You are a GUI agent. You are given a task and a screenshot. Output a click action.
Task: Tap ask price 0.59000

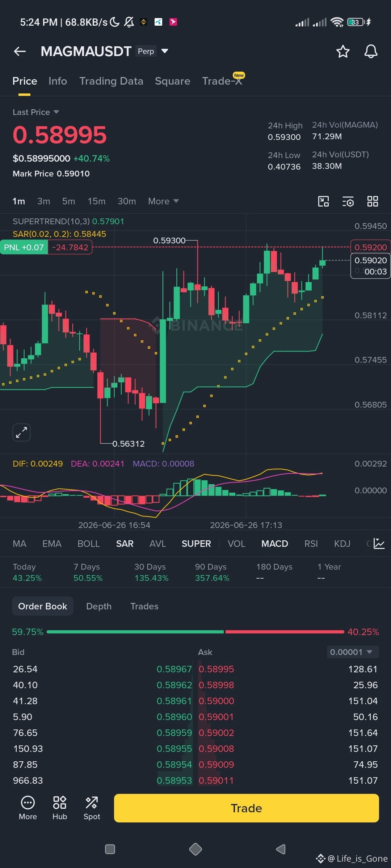coord(216,701)
